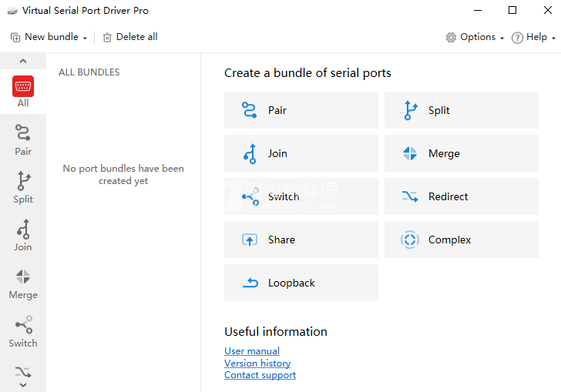Click the Join bundle tile icon
Image resolution: width=561 pixels, height=392 pixels.
click(250, 154)
